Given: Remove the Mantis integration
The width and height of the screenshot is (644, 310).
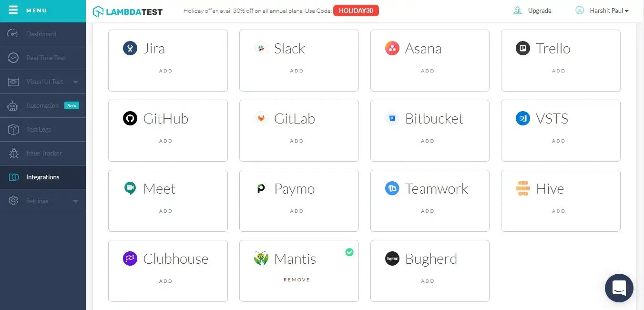Looking at the screenshot, I should pos(296,280).
